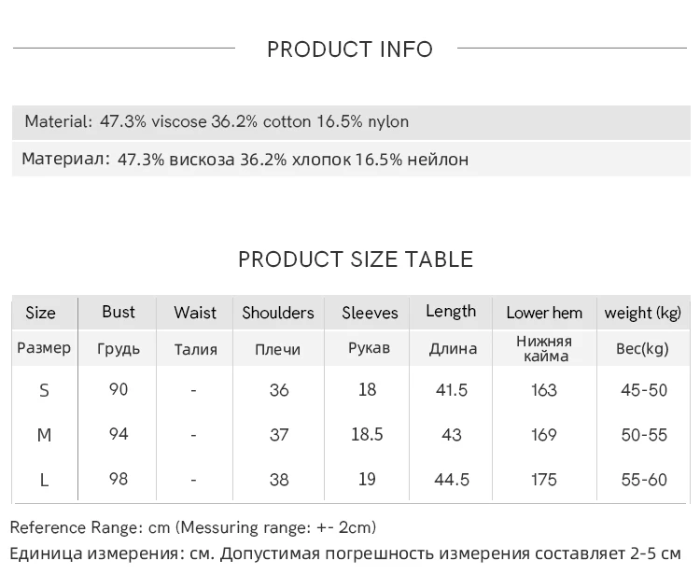Select the Russian Материал composition line
The image size is (700, 588).
pos(245,160)
